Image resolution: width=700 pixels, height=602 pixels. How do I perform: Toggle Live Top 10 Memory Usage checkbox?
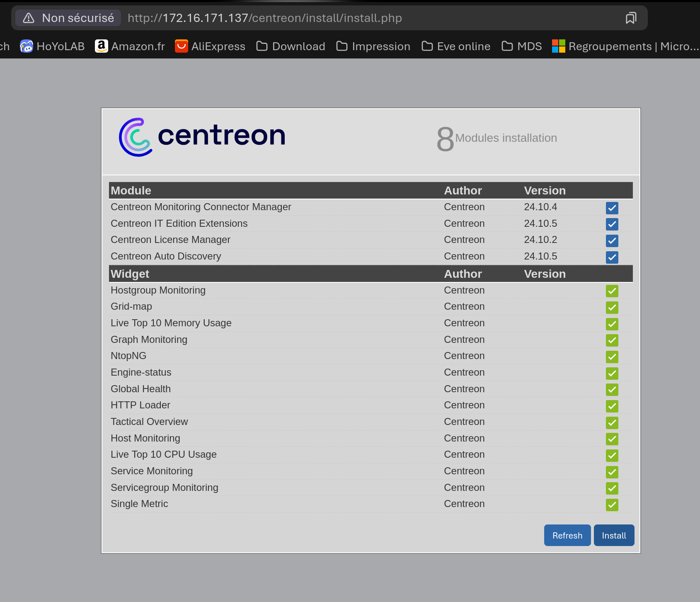[x=612, y=324]
